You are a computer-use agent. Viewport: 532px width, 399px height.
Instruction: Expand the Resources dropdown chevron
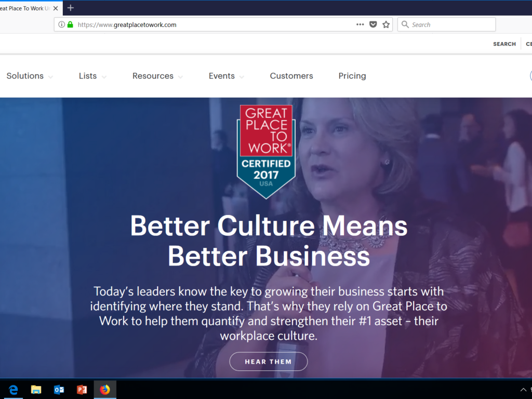pos(180,77)
